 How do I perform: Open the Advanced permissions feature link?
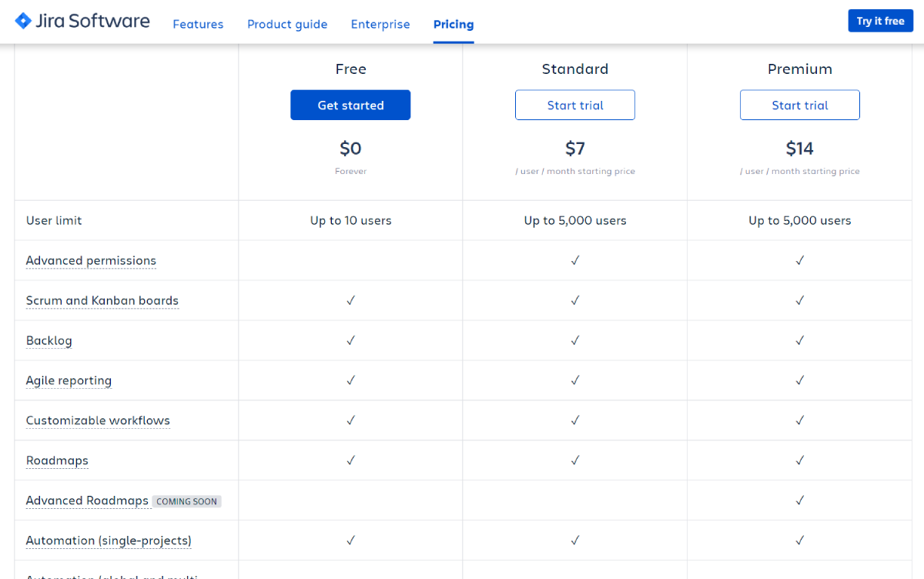click(x=91, y=260)
